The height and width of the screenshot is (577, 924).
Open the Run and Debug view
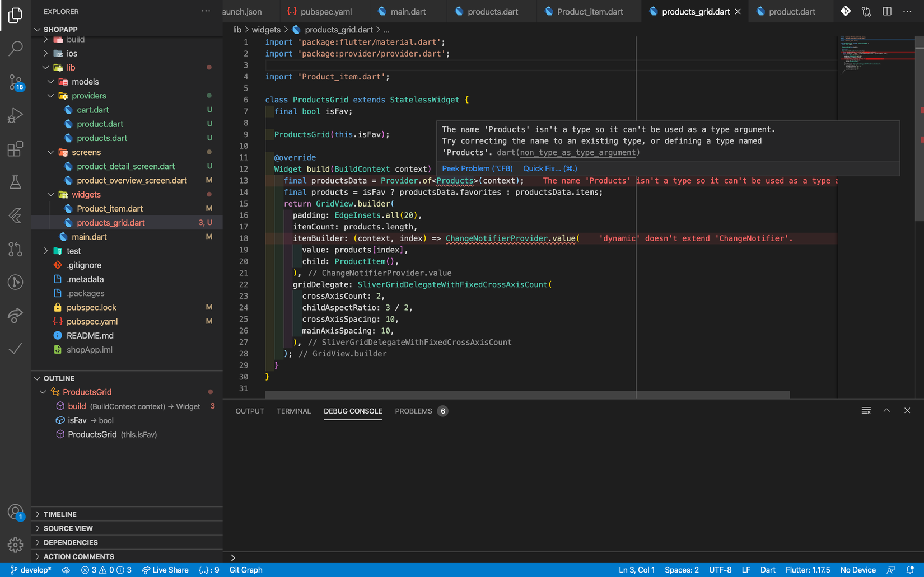[16, 116]
